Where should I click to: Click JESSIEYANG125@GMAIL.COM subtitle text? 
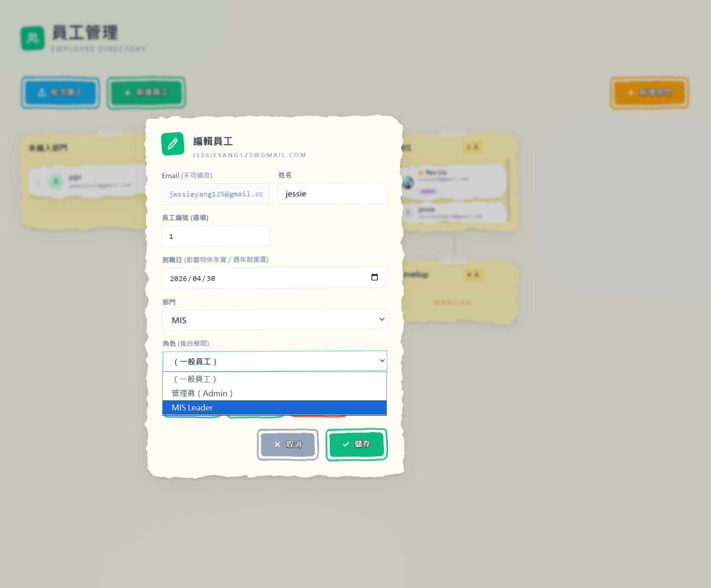pyautogui.click(x=249, y=155)
